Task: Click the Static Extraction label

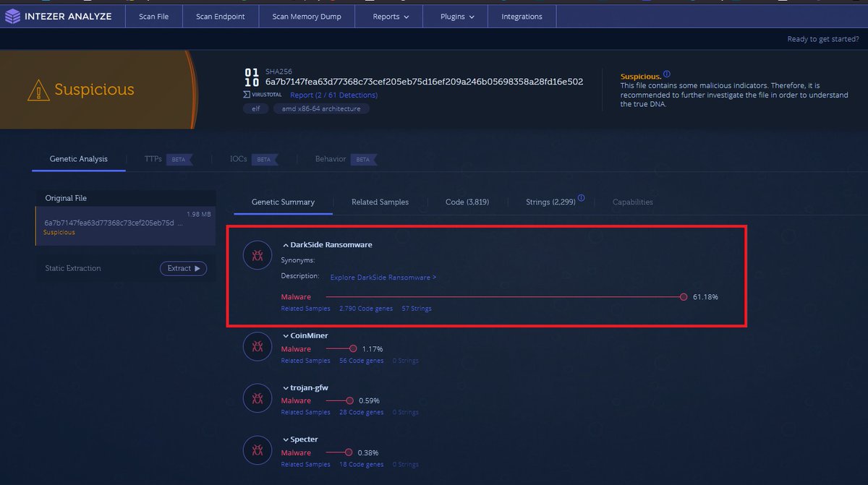Action: pyautogui.click(x=73, y=268)
